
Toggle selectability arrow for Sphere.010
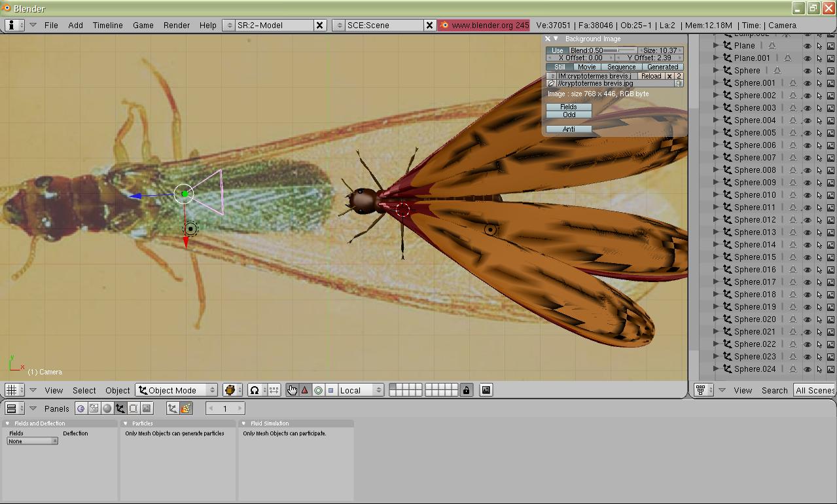[x=819, y=195]
